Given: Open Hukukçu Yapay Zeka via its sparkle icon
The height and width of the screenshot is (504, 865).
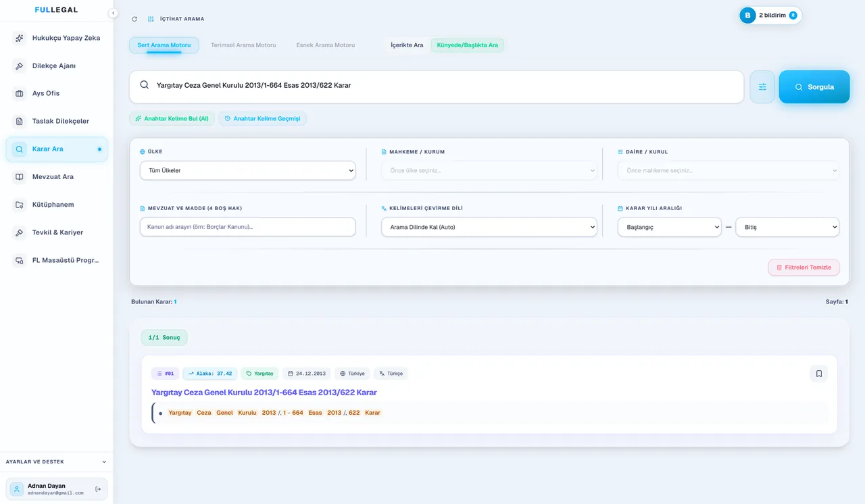Looking at the screenshot, I should [x=20, y=39].
